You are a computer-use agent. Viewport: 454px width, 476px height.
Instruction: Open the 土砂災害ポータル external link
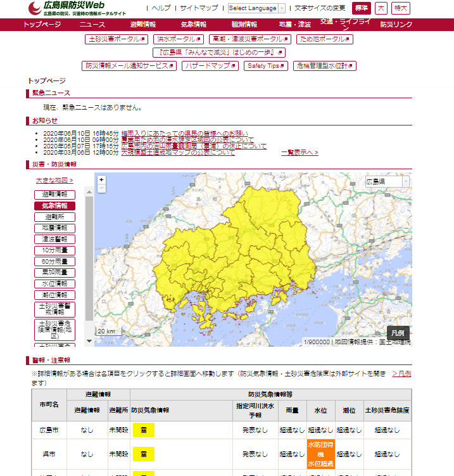pos(117,39)
